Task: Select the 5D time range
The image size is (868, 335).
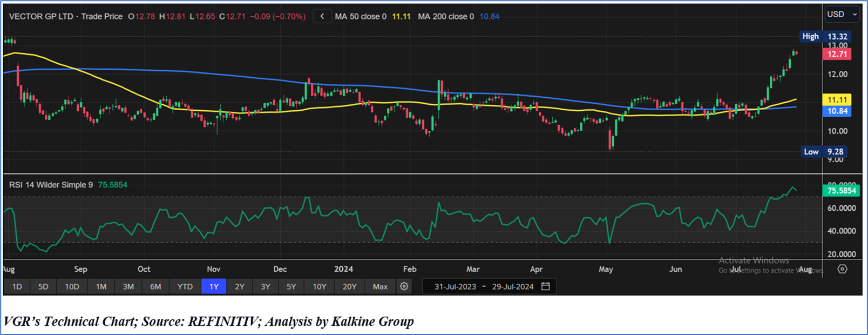Action: (x=43, y=286)
